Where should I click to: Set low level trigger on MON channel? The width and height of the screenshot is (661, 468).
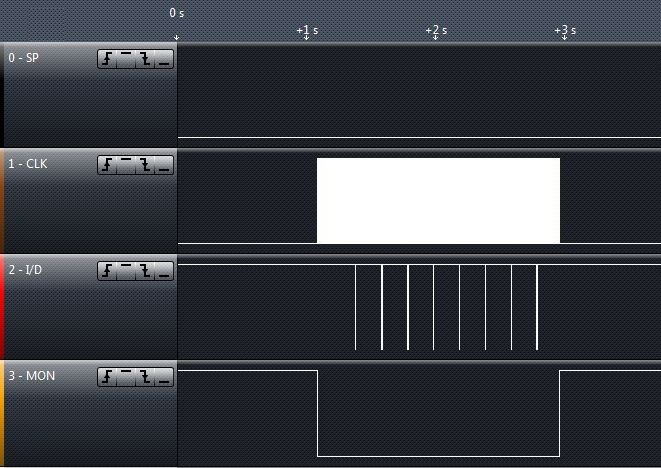coord(164,377)
